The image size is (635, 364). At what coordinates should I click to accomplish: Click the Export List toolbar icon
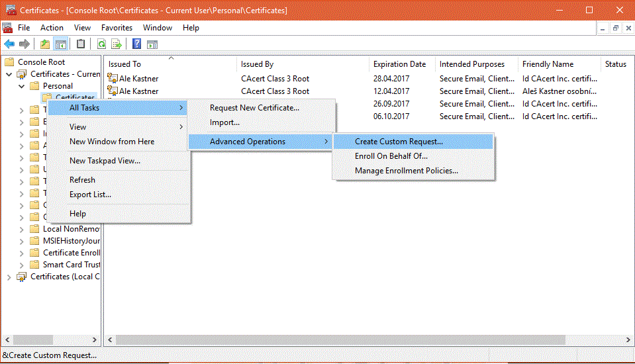117,44
